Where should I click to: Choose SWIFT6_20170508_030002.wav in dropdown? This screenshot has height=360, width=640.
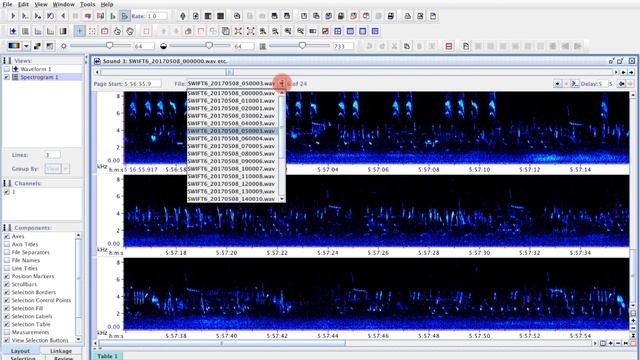tap(233, 116)
